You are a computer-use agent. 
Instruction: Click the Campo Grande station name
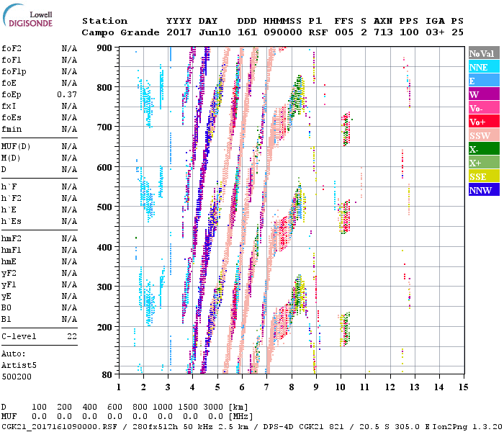pos(120,32)
